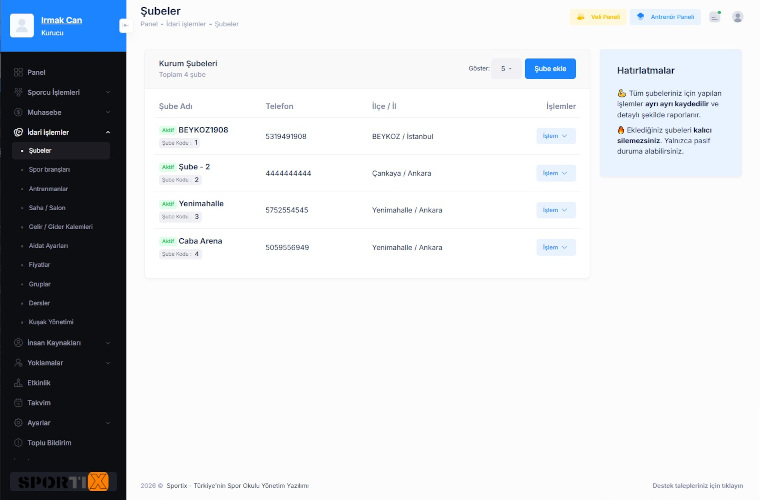Click Şube Adı column header
This screenshot has height=500, width=760.
[175, 106]
